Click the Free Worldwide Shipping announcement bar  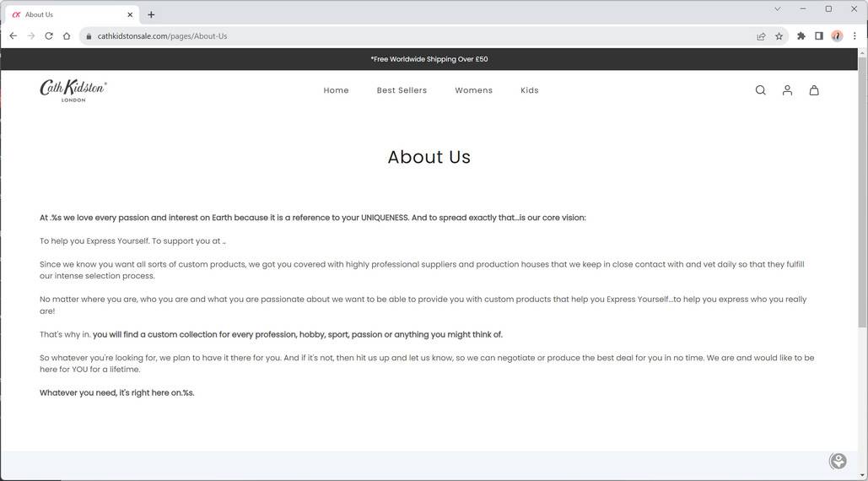coord(429,59)
